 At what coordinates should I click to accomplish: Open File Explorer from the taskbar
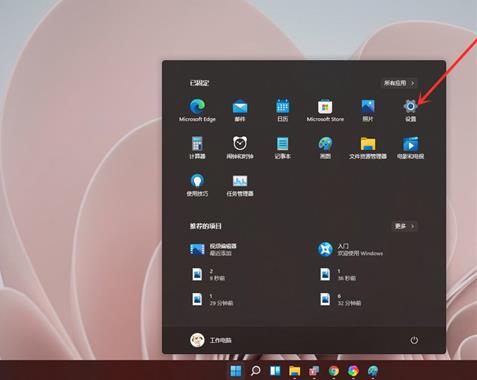[x=294, y=370]
